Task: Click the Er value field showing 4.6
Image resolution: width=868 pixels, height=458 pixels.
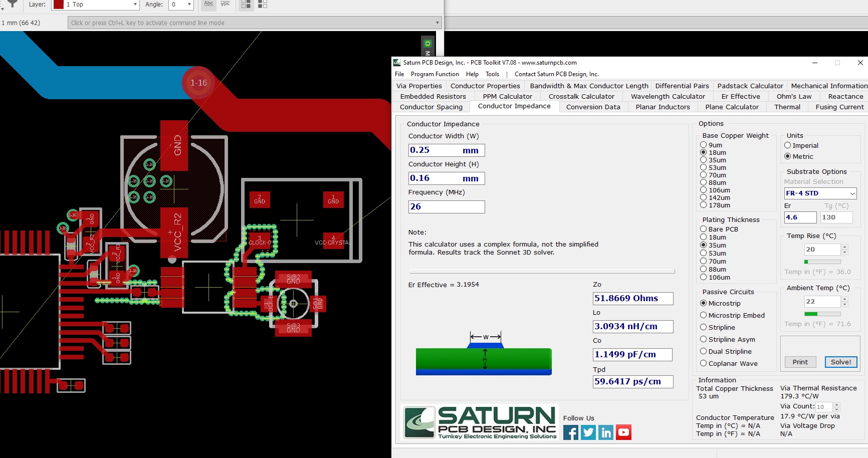Action: pyautogui.click(x=800, y=217)
